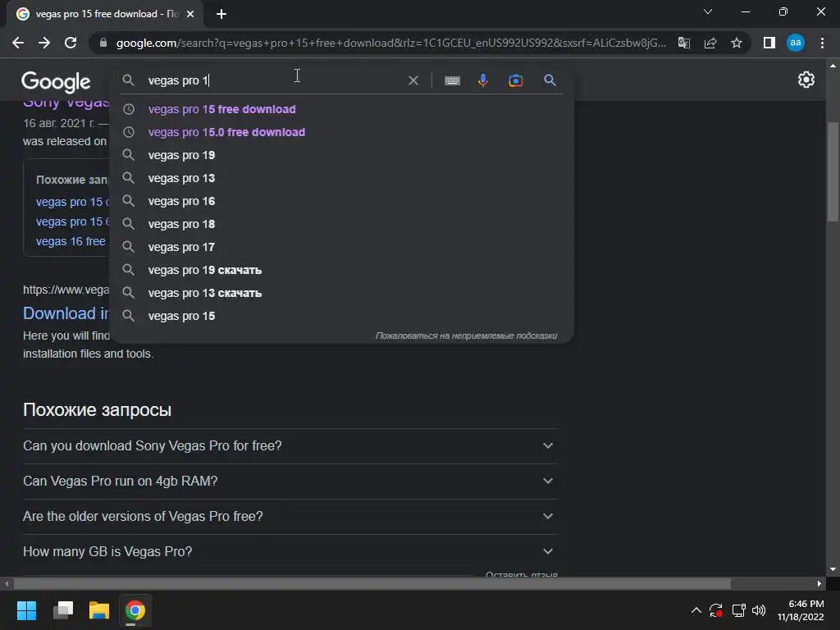Screen dimensions: 840x630
Task: Share this page from address bar
Action: (x=710, y=43)
